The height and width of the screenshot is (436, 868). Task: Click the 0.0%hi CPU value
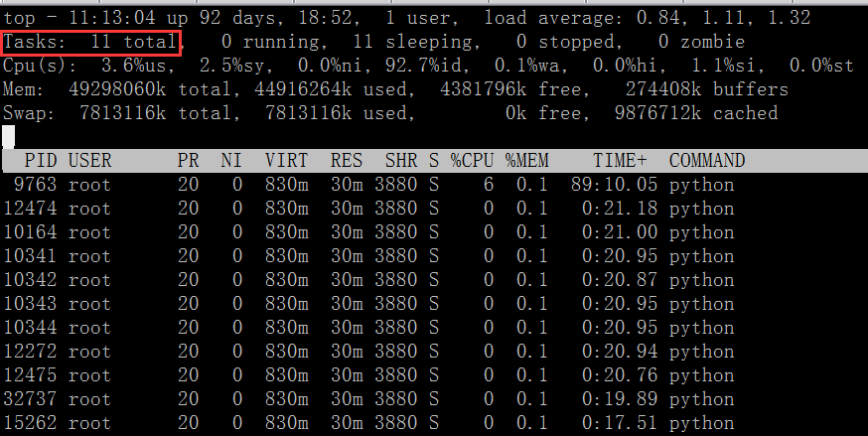click(x=624, y=66)
